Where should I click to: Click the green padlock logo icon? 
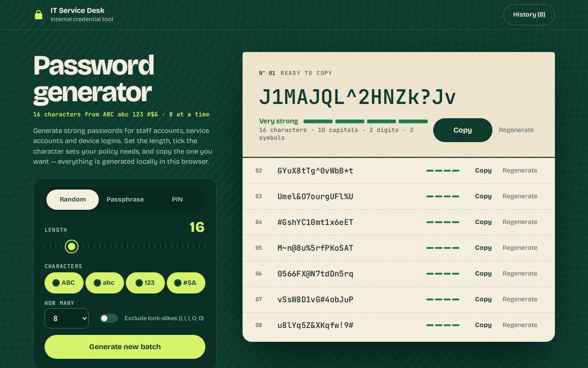39,15
